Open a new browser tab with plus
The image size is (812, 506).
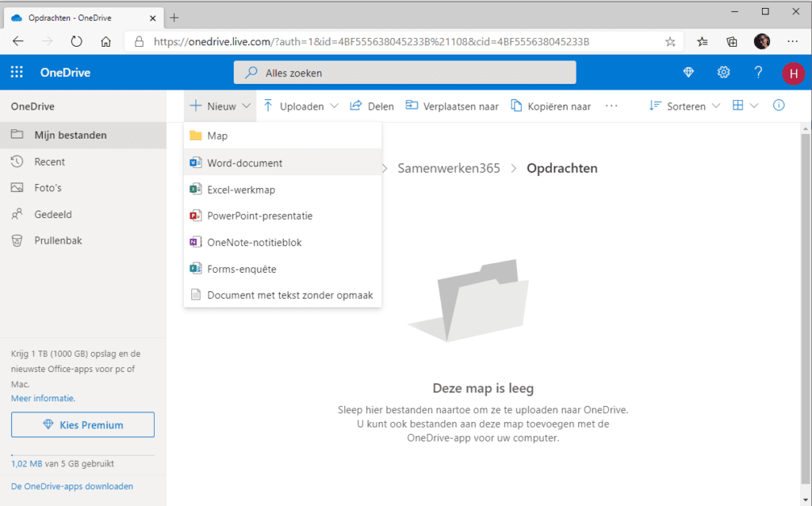(x=174, y=18)
